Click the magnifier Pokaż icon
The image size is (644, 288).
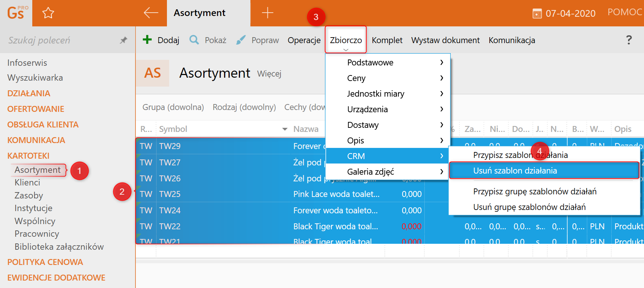tap(194, 39)
